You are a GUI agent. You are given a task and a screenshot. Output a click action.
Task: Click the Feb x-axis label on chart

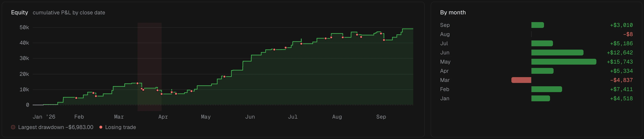(x=79, y=117)
